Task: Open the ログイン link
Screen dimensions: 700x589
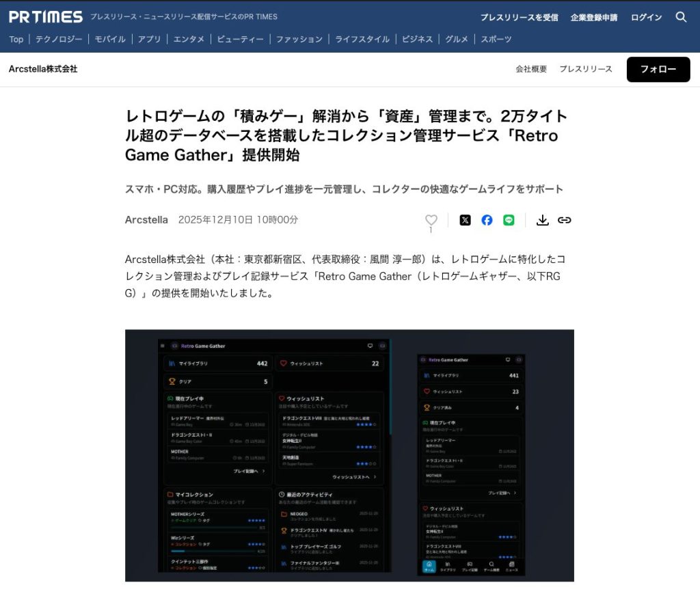Action: coord(646,17)
